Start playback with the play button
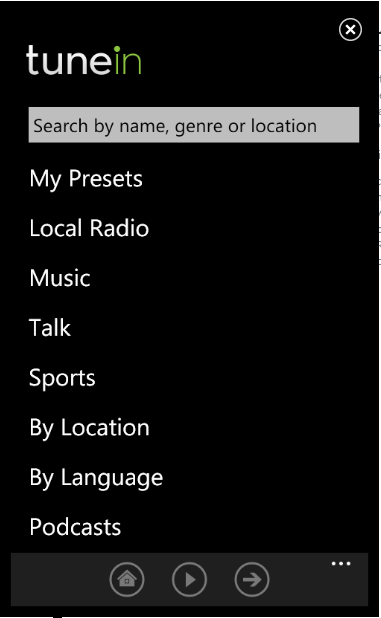This screenshot has width=381, height=618. (x=189, y=579)
